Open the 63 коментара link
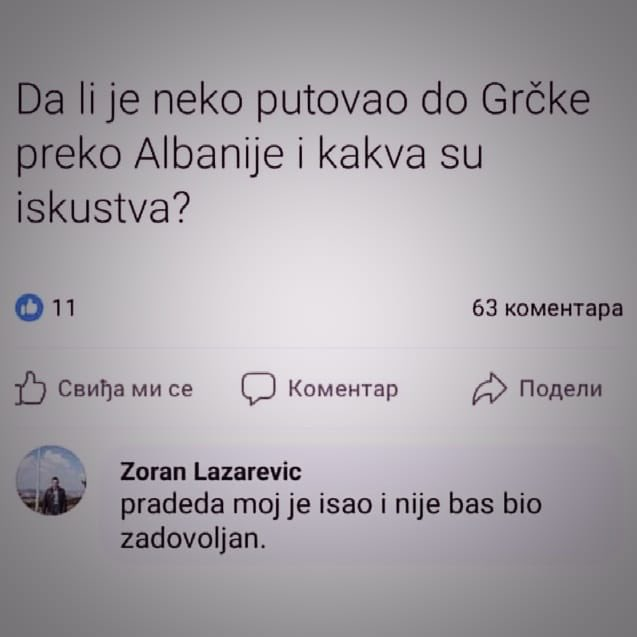The width and height of the screenshot is (637, 637). click(547, 308)
